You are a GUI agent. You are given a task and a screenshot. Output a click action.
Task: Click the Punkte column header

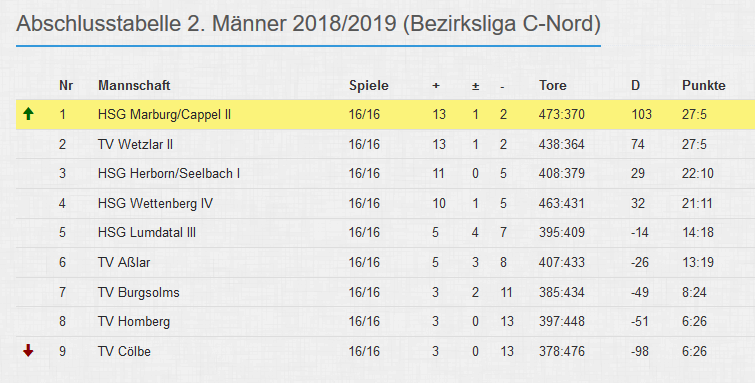point(703,85)
